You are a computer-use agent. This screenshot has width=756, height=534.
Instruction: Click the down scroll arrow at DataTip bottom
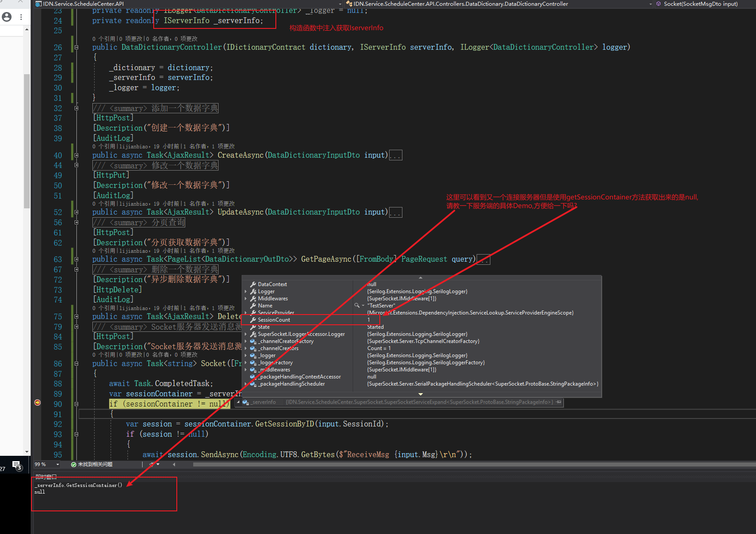pos(420,394)
